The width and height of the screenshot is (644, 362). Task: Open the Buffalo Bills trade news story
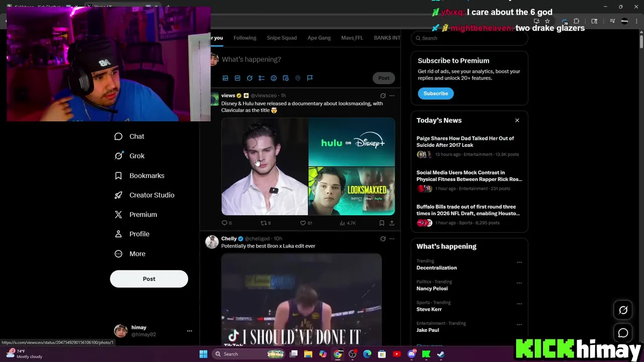(x=469, y=215)
